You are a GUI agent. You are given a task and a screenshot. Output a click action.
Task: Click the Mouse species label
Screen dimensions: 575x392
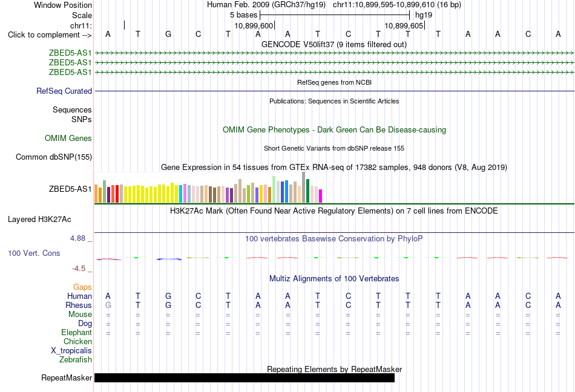(x=80, y=315)
